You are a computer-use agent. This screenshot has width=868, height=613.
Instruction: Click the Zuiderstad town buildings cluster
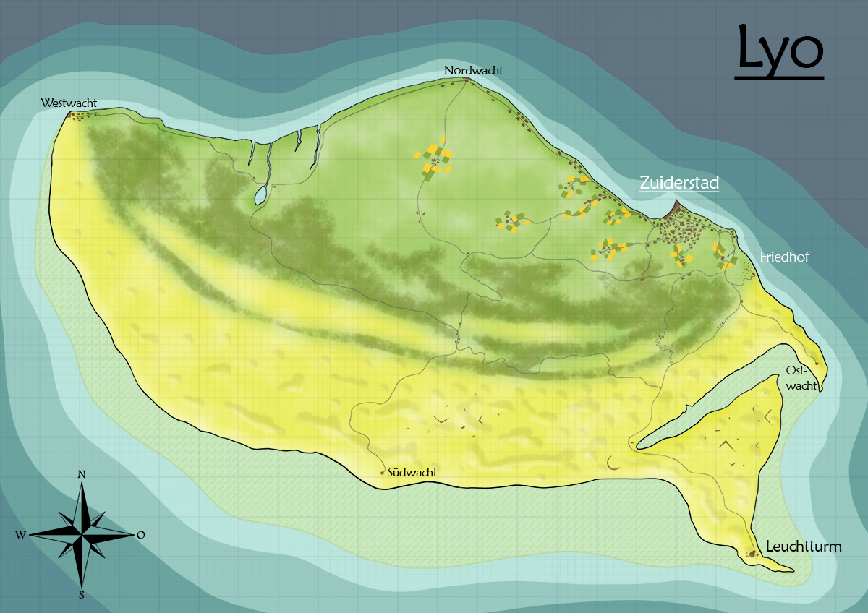(678, 228)
